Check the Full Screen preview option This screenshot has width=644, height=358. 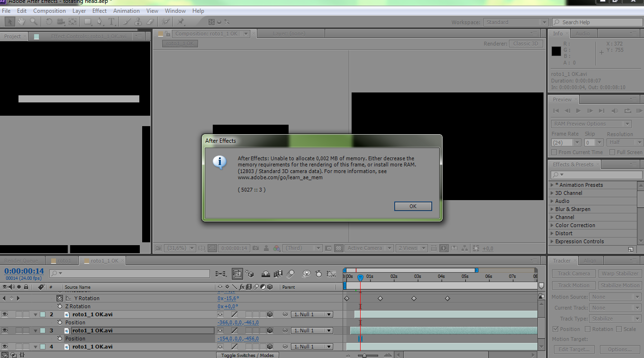(612, 152)
